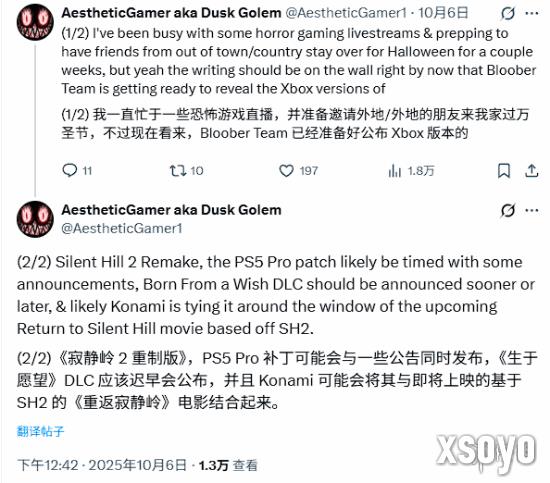Viewport: 550px width, 483px height.
Task: Click author name on the first tweet
Action: (x=172, y=13)
